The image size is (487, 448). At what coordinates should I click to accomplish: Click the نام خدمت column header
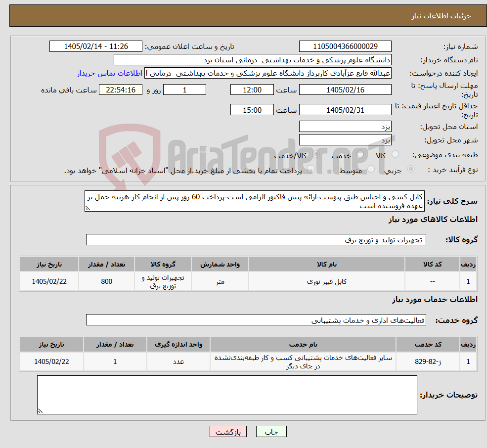[x=303, y=344]
